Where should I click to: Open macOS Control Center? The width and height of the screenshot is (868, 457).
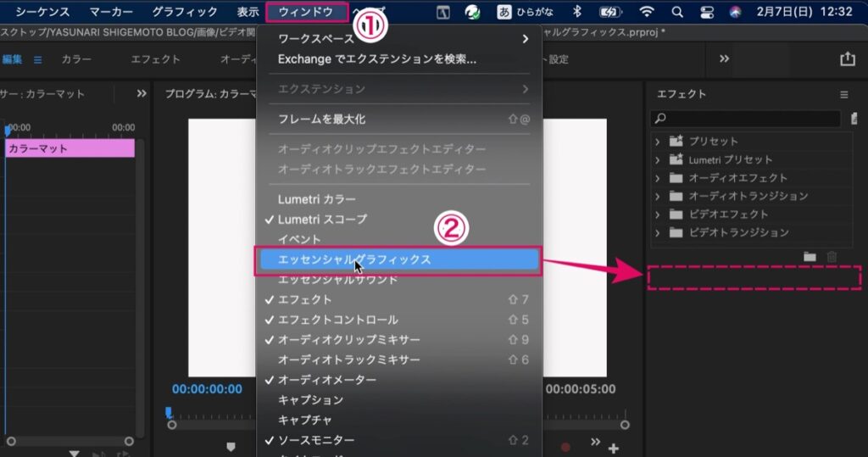coord(707,12)
